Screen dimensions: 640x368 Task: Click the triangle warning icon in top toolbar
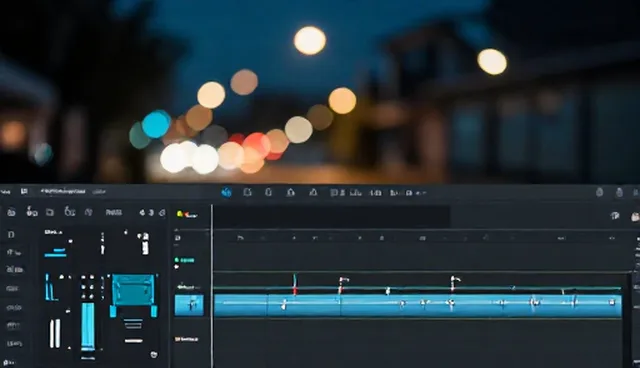(x=313, y=192)
